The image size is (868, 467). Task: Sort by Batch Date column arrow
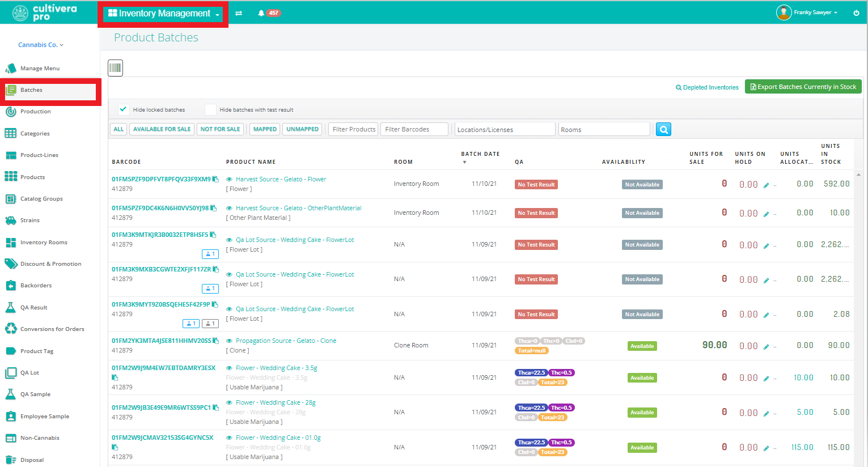(x=464, y=163)
